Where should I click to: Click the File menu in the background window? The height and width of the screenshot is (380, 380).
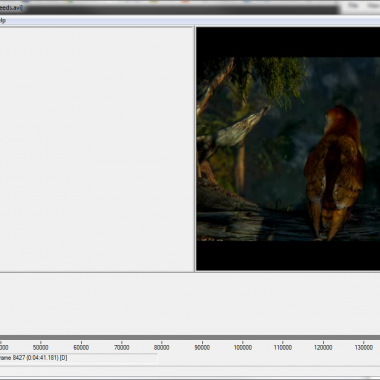(x=353, y=6)
